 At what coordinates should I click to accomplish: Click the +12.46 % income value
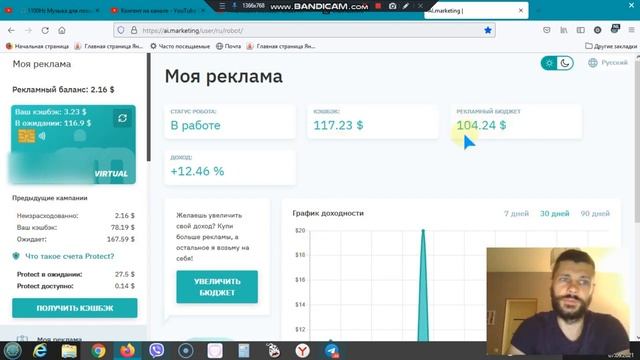[x=197, y=171]
